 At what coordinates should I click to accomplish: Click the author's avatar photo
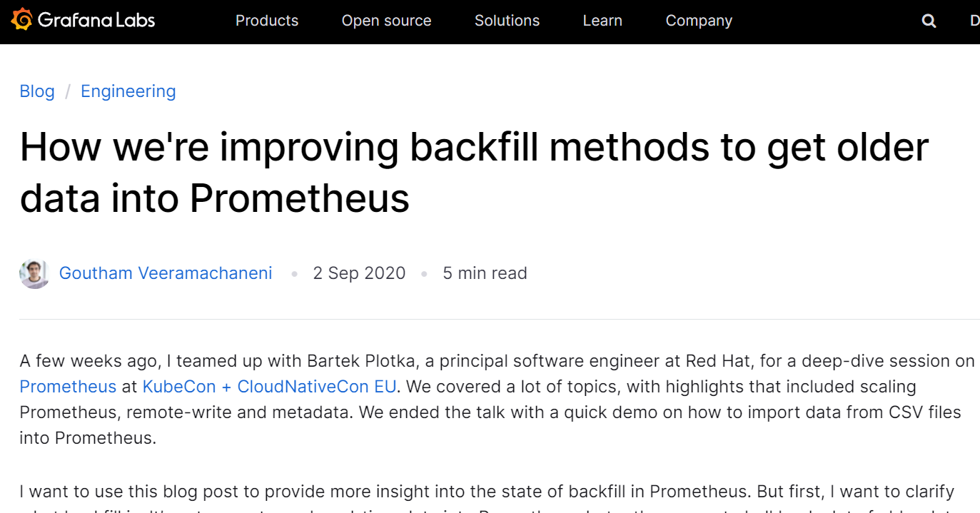34,273
